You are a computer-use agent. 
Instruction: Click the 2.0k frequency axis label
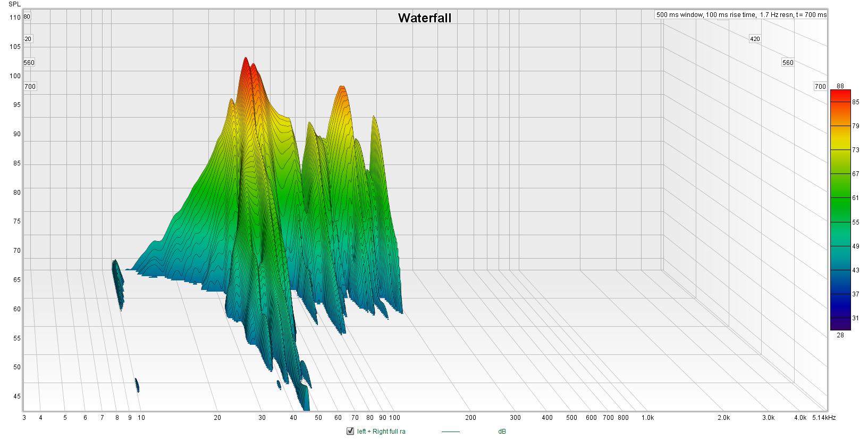click(x=723, y=418)
